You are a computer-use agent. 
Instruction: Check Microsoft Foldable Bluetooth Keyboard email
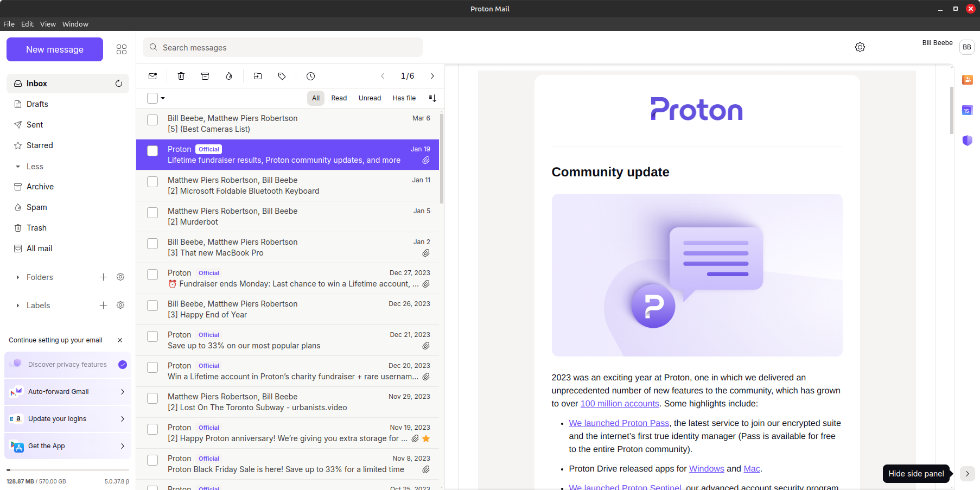tap(152, 182)
